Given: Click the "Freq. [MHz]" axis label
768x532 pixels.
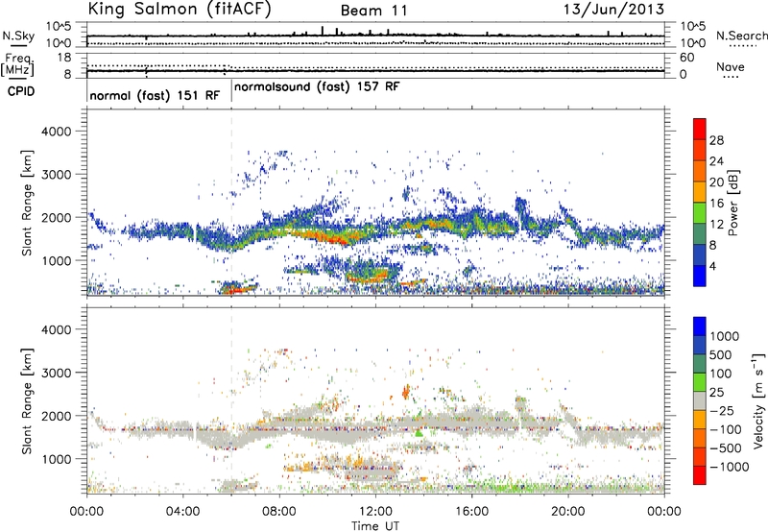Looking at the screenshot, I should click(x=18, y=65).
